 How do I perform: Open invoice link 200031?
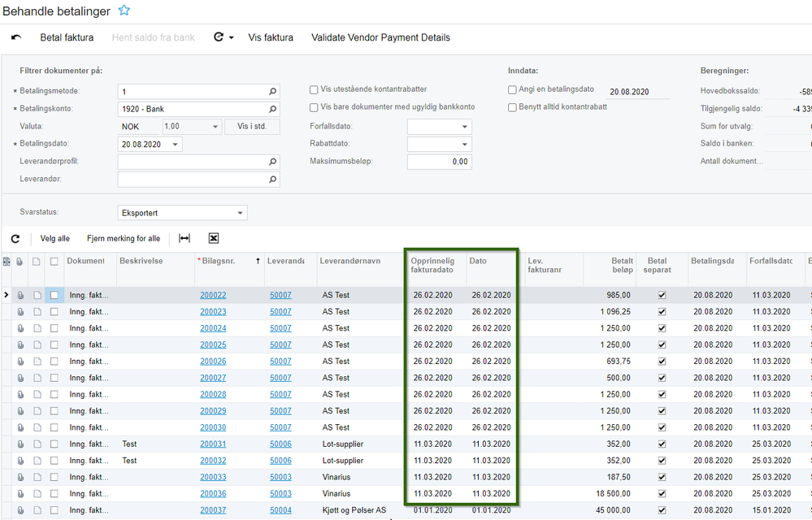click(x=213, y=444)
